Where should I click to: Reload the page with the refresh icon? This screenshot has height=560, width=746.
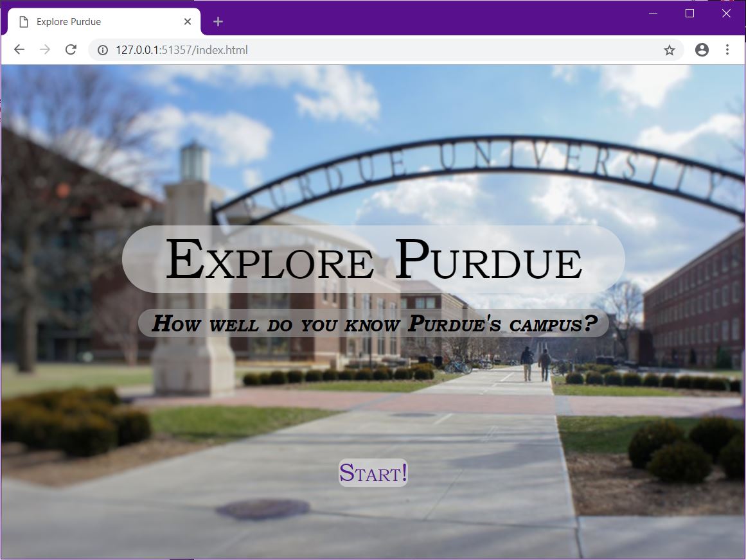(x=71, y=49)
